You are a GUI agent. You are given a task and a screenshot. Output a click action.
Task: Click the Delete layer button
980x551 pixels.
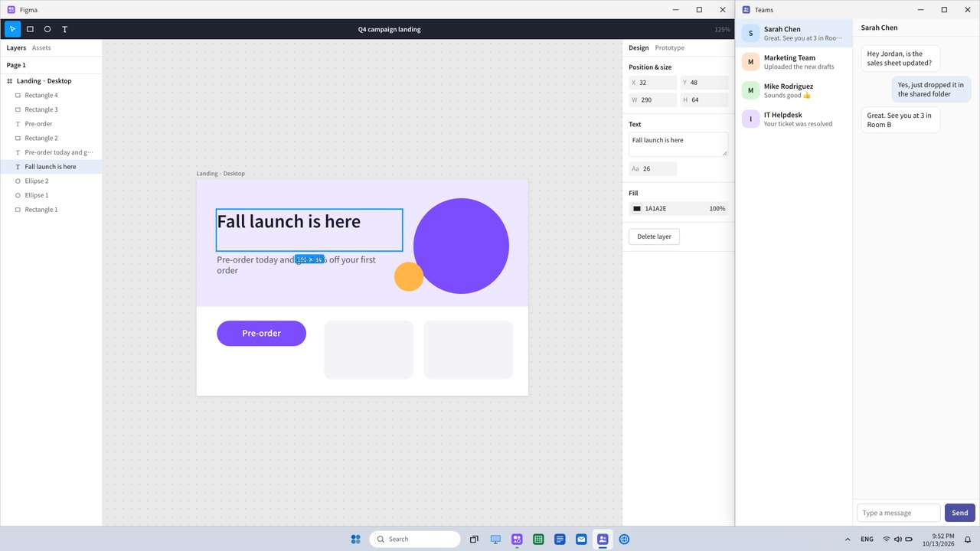[x=654, y=236]
